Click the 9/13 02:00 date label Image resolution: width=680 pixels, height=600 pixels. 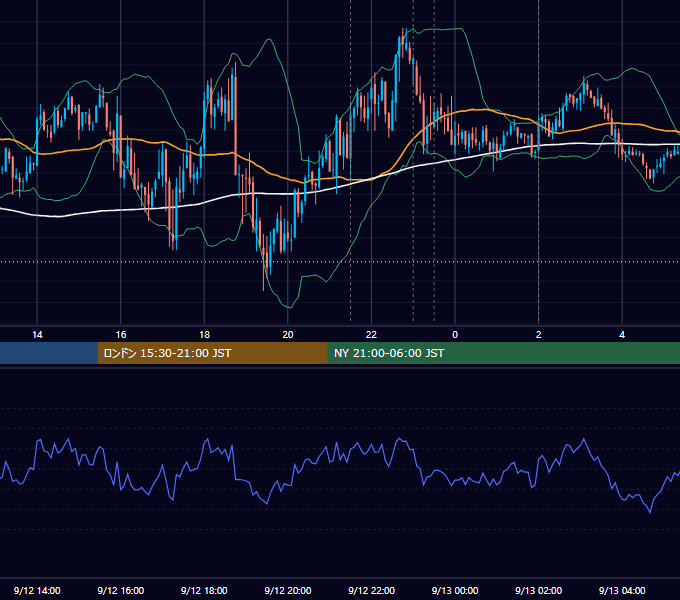pos(539,590)
